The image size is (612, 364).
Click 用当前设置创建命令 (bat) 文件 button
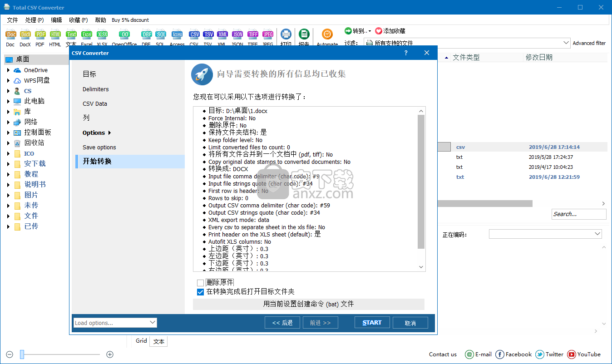pyautogui.click(x=309, y=304)
